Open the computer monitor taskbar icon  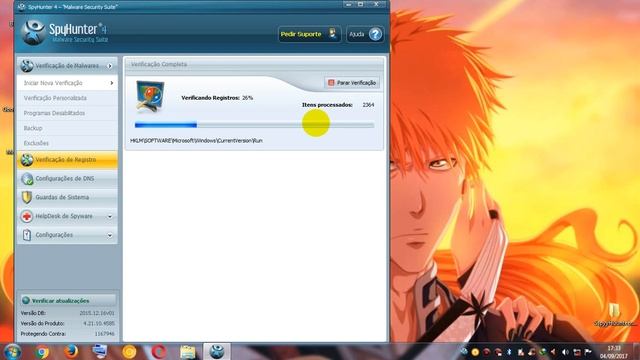pos(100,351)
